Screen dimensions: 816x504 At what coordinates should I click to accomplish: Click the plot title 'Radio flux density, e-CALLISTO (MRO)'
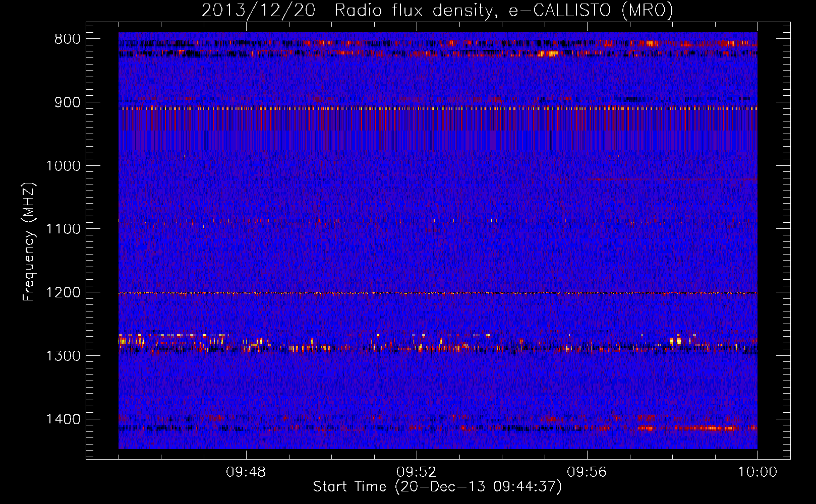[x=503, y=10]
